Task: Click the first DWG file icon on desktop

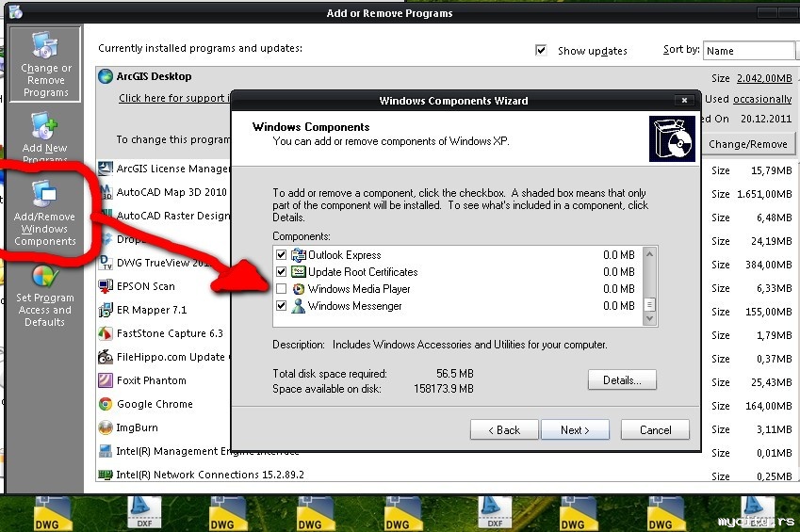Action: click(x=53, y=514)
